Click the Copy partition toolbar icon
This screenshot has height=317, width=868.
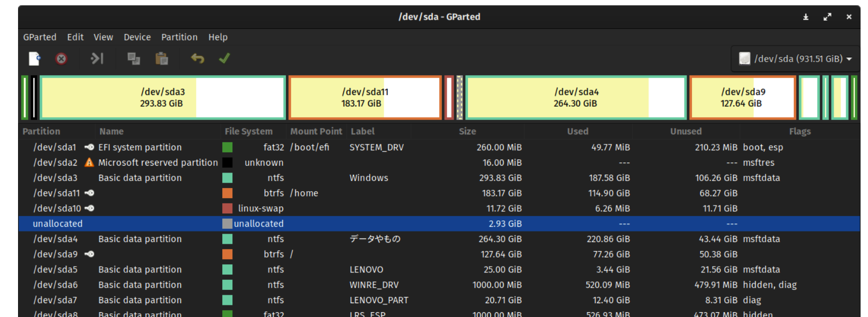[x=134, y=58]
